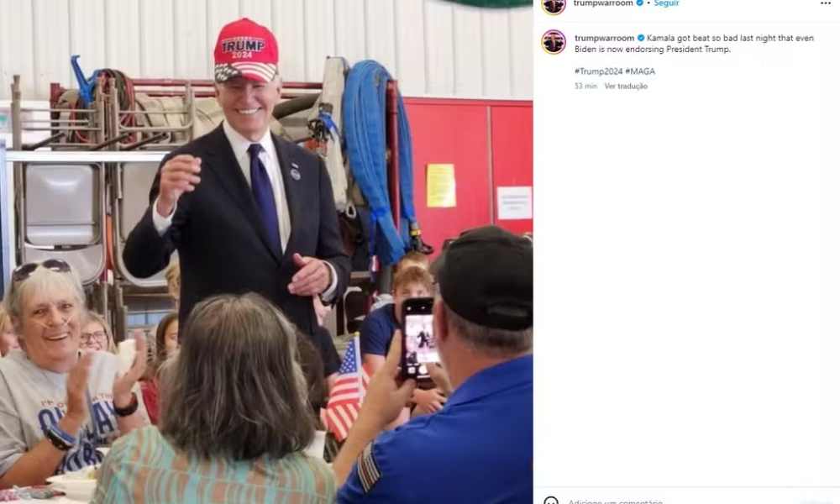The width and height of the screenshot is (840, 504).
Task: Open the emoji picker in the comment bar
Action: (x=551, y=501)
